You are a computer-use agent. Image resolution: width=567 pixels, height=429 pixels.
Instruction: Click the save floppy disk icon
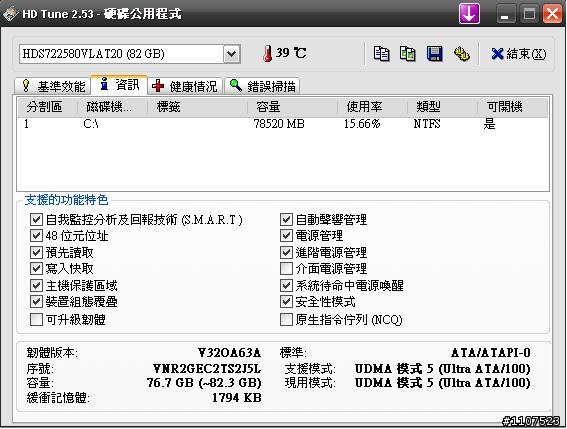(434, 54)
